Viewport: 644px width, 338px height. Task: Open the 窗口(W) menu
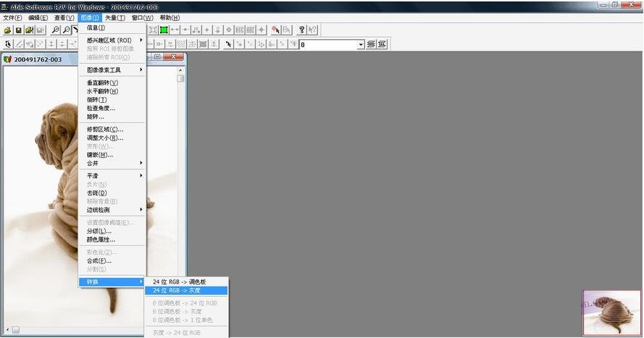click(142, 17)
